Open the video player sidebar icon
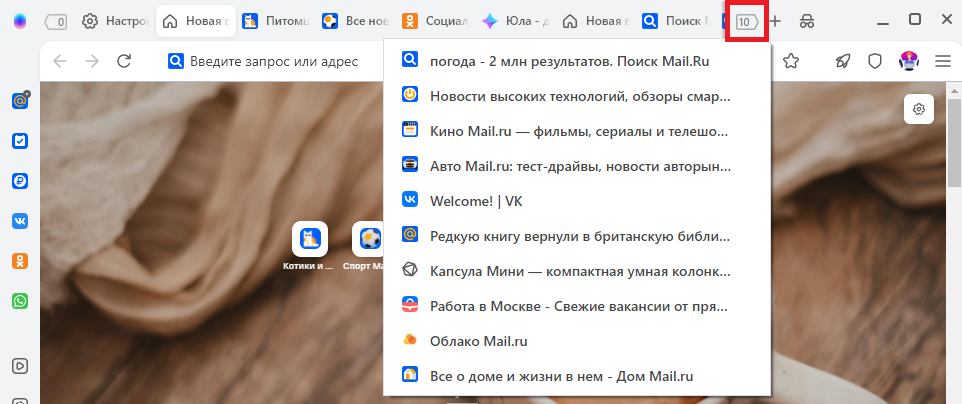The image size is (962, 404). [20, 365]
